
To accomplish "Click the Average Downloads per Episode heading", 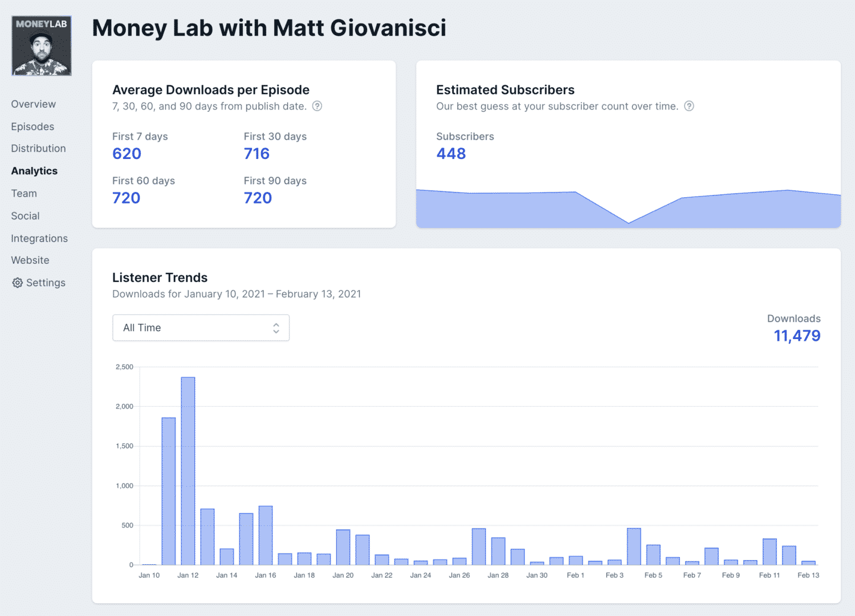I will pyautogui.click(x=211, y=90).
